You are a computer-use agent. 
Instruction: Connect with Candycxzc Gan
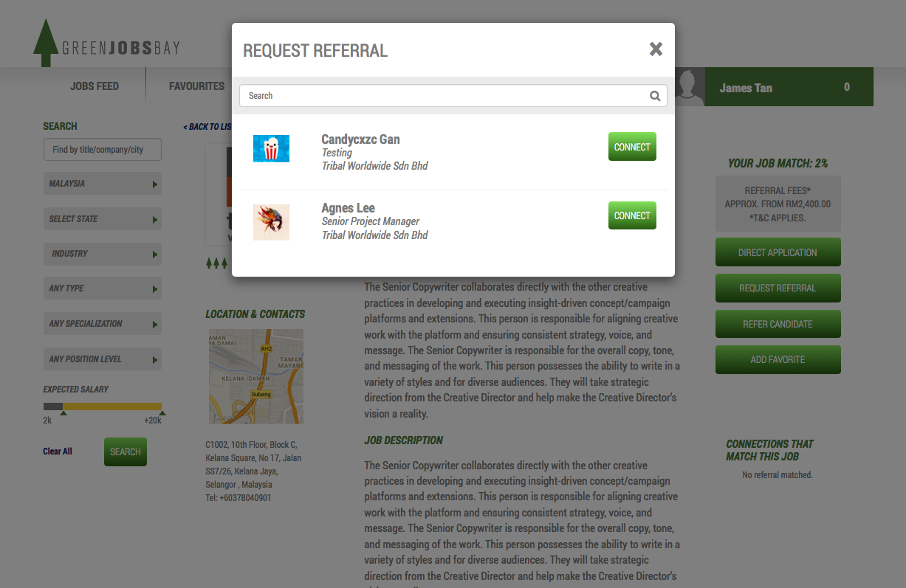click(632, 147)
